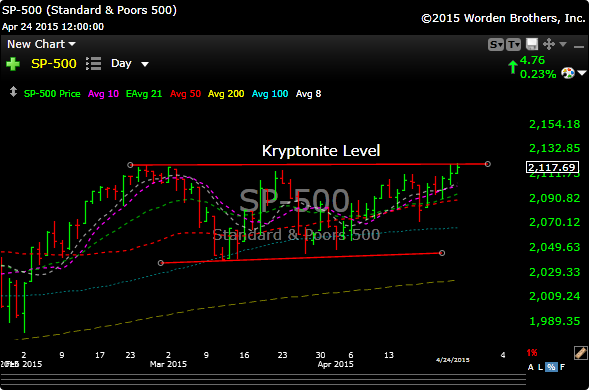Click the ruler measuring tool icon
The width and height of the screenshot is (589, 390).
pyautogui.click(x=581, y=353)
